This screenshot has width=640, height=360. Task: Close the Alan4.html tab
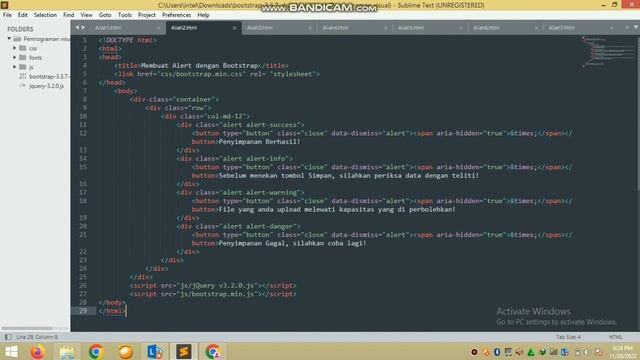(x=385, y=28)
